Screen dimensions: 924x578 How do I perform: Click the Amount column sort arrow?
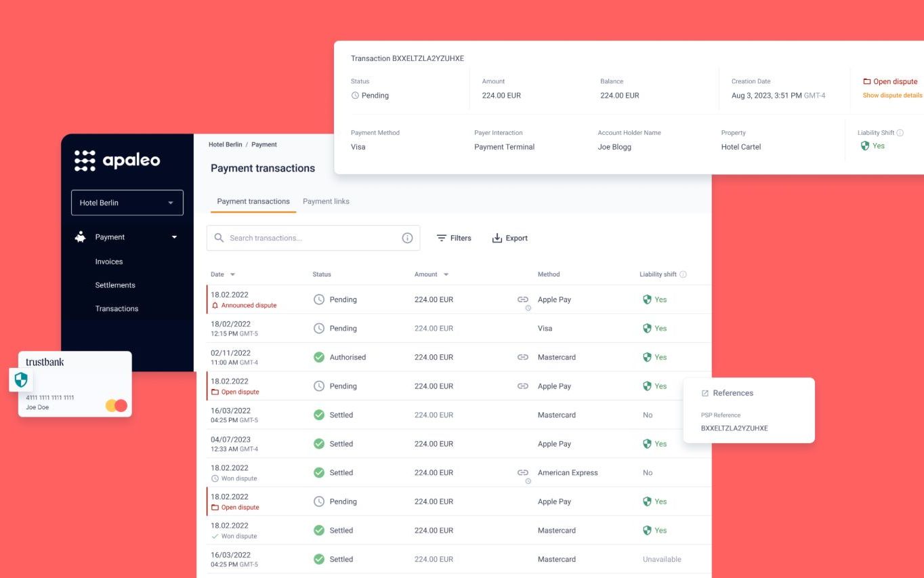coord(446,274)
